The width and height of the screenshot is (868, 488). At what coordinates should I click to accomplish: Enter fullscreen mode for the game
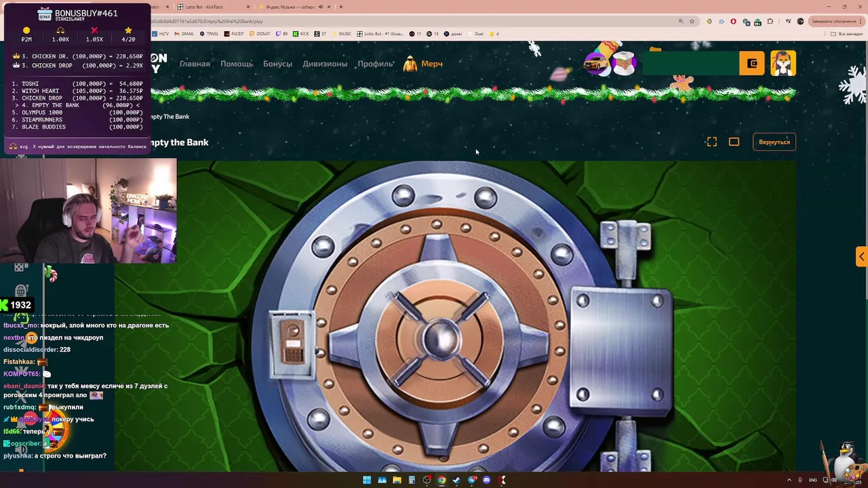pyautogui.click(x=711, y=142)
